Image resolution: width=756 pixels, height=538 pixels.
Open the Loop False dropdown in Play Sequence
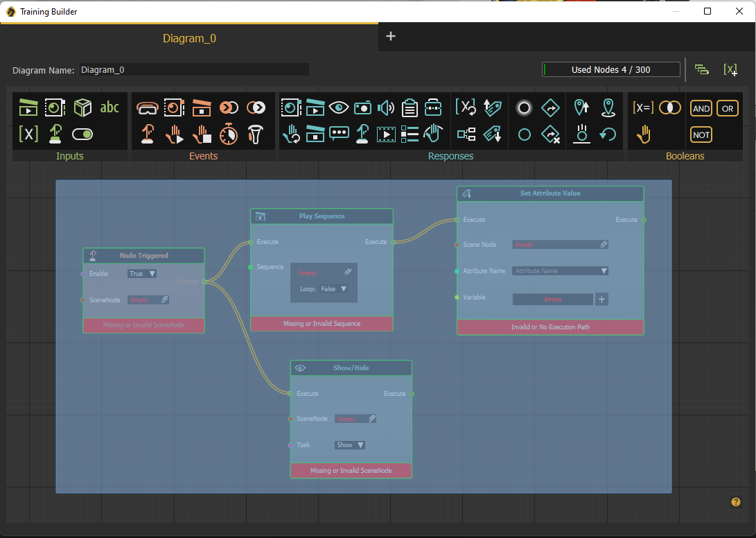point(333,289)
